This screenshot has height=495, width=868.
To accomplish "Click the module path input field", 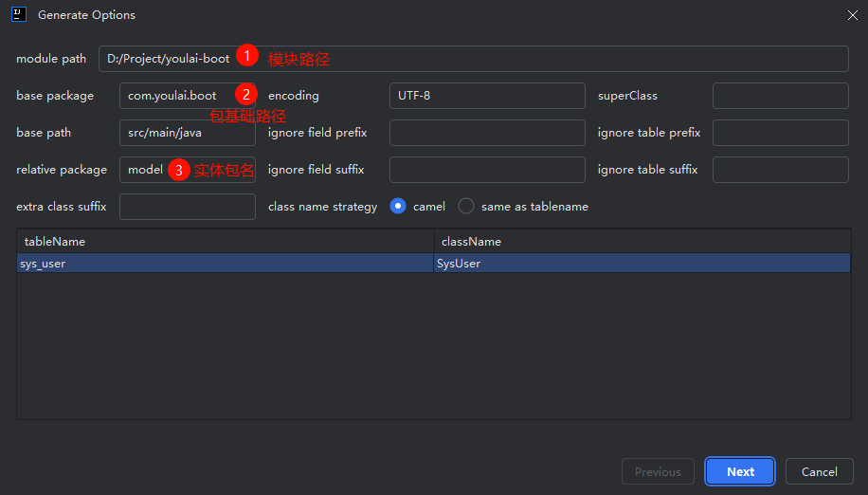I will 473,59.
